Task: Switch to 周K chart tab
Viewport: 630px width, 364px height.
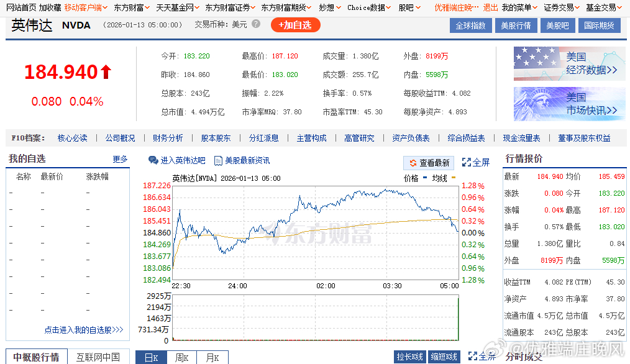Action: click(x=181, y=358)
